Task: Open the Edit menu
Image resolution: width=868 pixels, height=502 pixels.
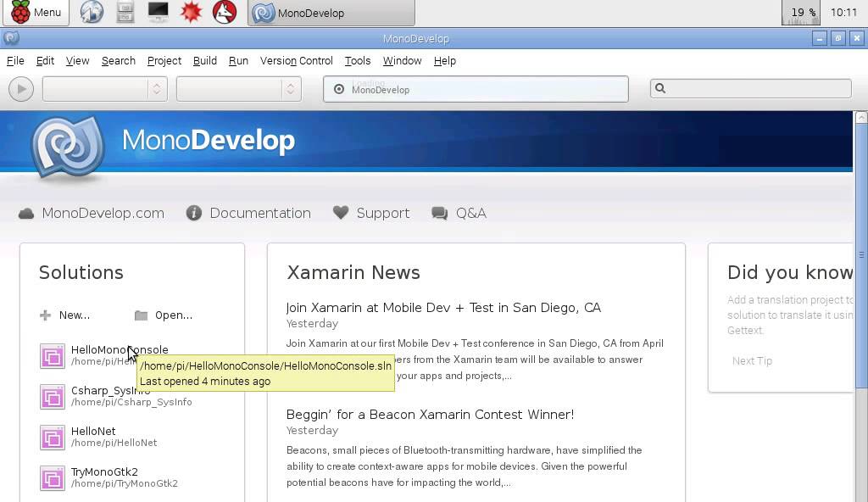Action: [45, 61]
